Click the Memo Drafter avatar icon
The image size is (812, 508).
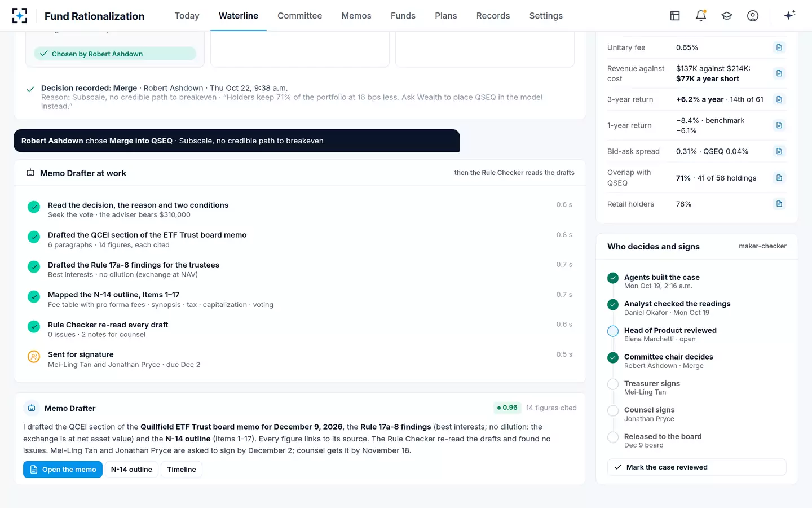click(32, 408)
